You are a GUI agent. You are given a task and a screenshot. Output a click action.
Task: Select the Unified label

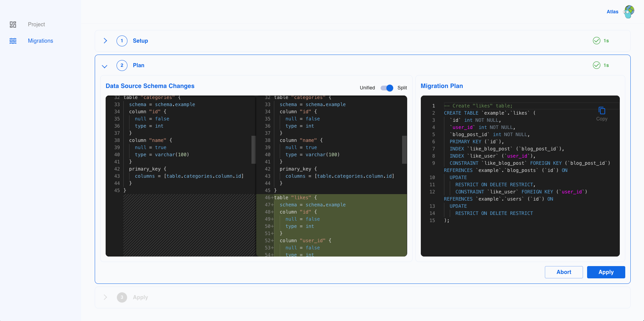[367, 88]
